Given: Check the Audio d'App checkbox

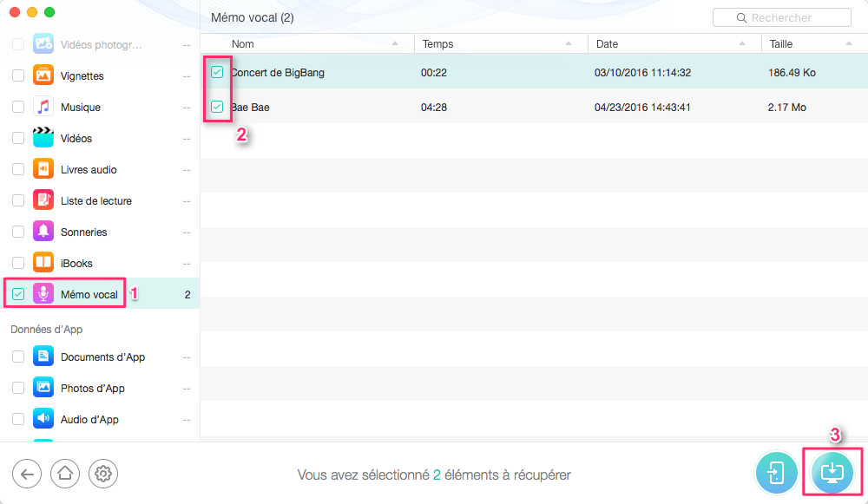Looking at the screenshot, I should [x=18, y=419].
